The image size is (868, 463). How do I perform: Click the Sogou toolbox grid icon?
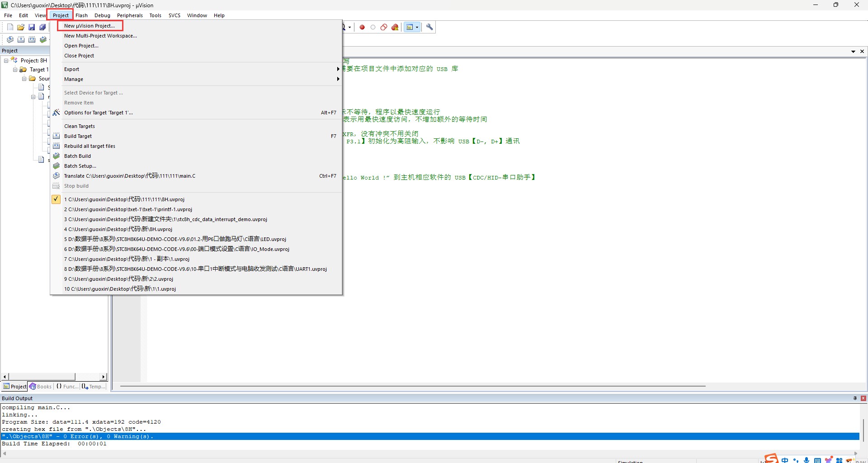click(839, 460)
